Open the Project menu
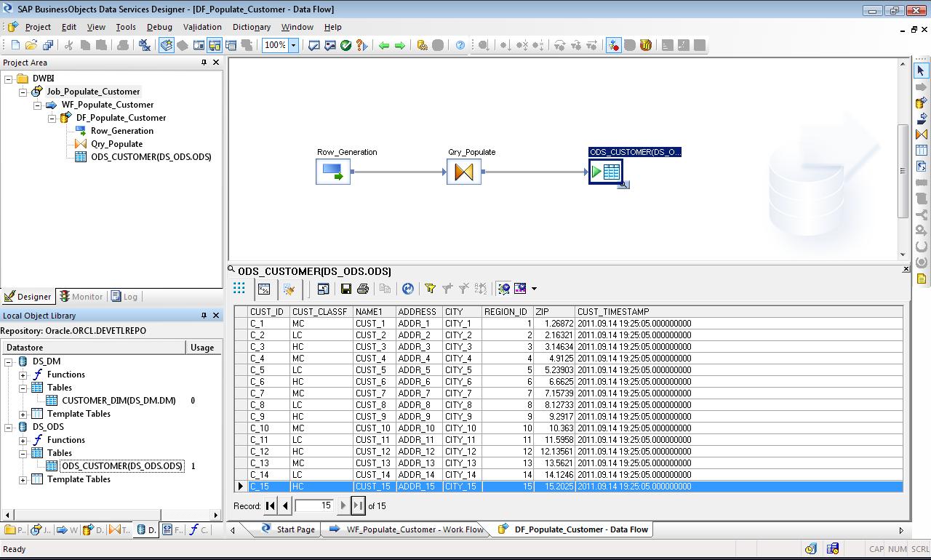This screenshot has width=931, height=560. tap(38, 27)
